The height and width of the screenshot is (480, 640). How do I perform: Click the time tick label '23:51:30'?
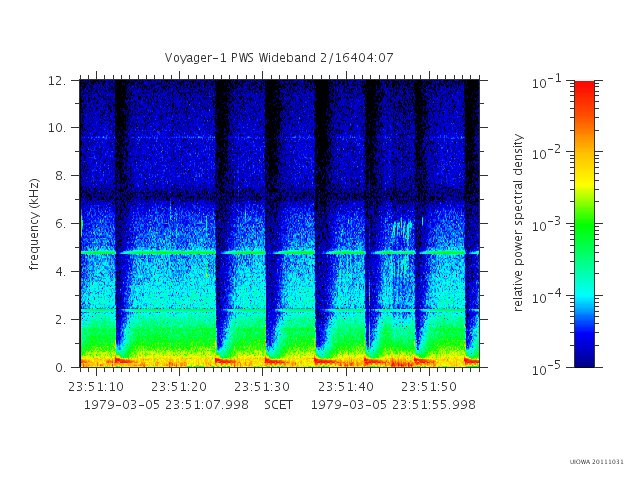[262, 387]
